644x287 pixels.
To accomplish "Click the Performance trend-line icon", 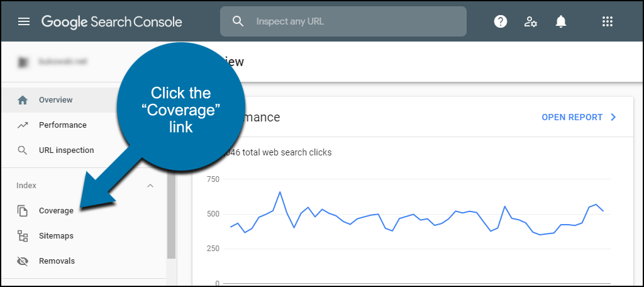I will pos(23,125).
